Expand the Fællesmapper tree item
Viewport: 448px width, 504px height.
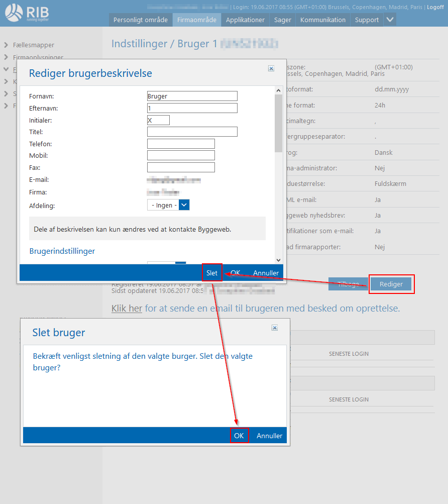(x=6, y=45)
